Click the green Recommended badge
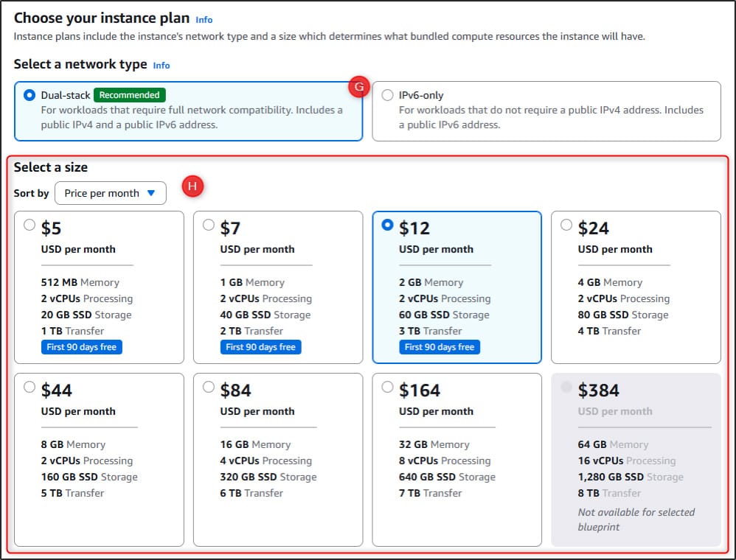This screenshot has height=560, width=736. (x=130, y=95)
